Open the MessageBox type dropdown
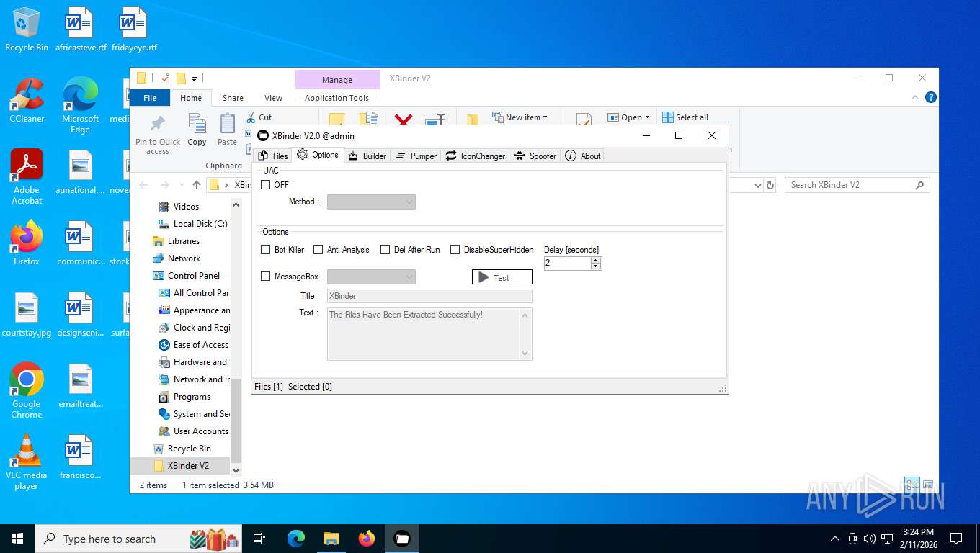980x553 pixels. [371, 276]
